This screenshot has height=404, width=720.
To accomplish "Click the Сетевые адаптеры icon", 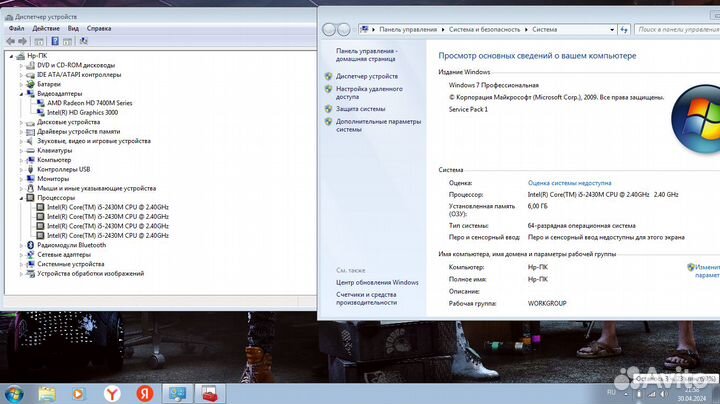I will click(x=30, y=254).
